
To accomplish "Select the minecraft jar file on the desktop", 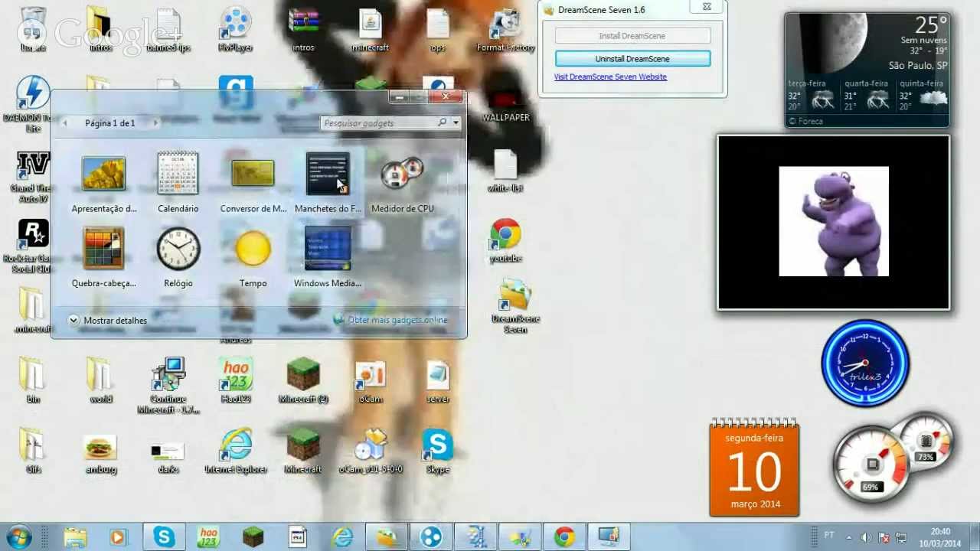I will [x=371, y=29].
